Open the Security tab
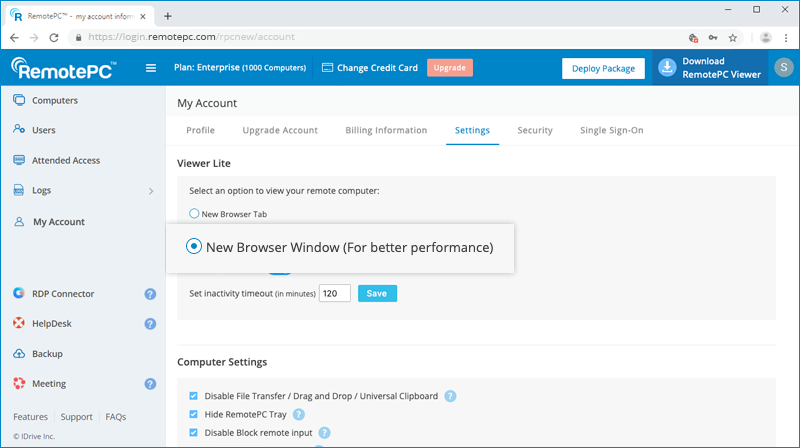The width and height of the screenshot is (800, 448). [535, 130]
